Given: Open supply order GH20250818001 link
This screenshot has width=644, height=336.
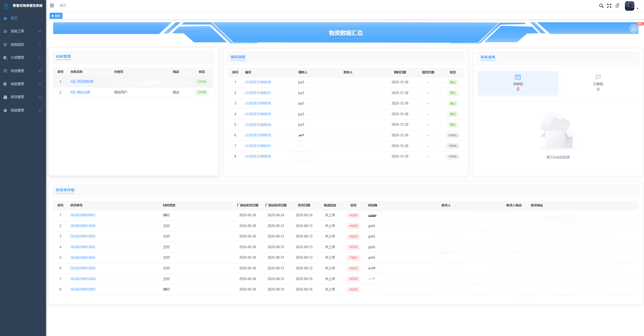Looking at the screenshot, I should click(x=83, y=215).
